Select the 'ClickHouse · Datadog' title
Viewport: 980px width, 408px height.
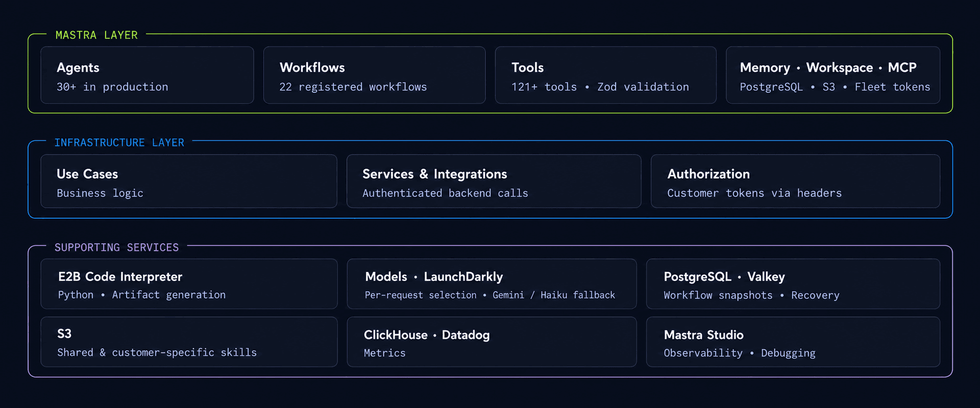coord(427,335)
